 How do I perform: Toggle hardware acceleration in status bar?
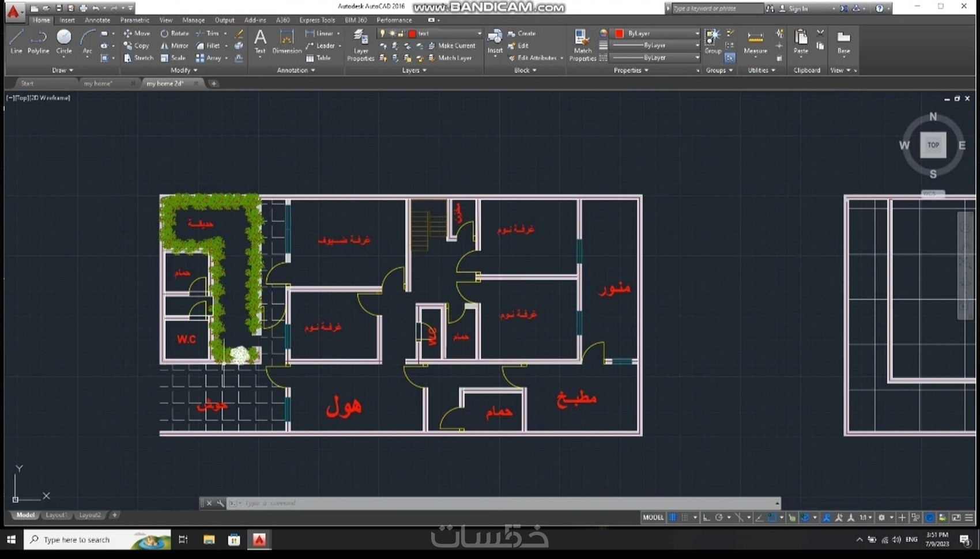pos(929,518)
